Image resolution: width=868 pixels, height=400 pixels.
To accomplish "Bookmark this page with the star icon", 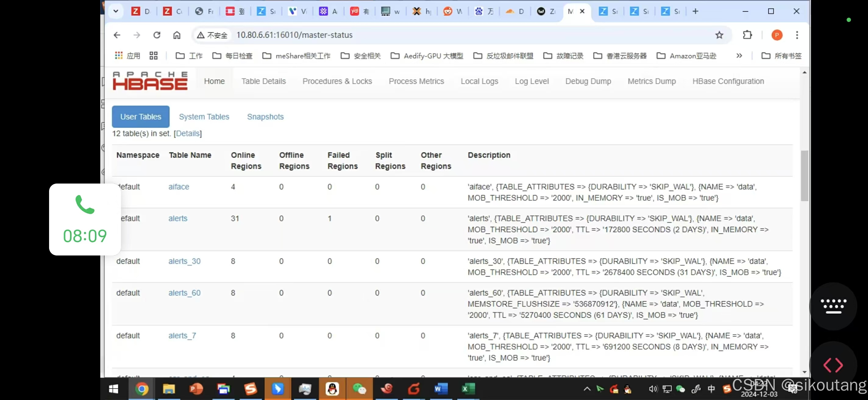I will coord(719,35).
